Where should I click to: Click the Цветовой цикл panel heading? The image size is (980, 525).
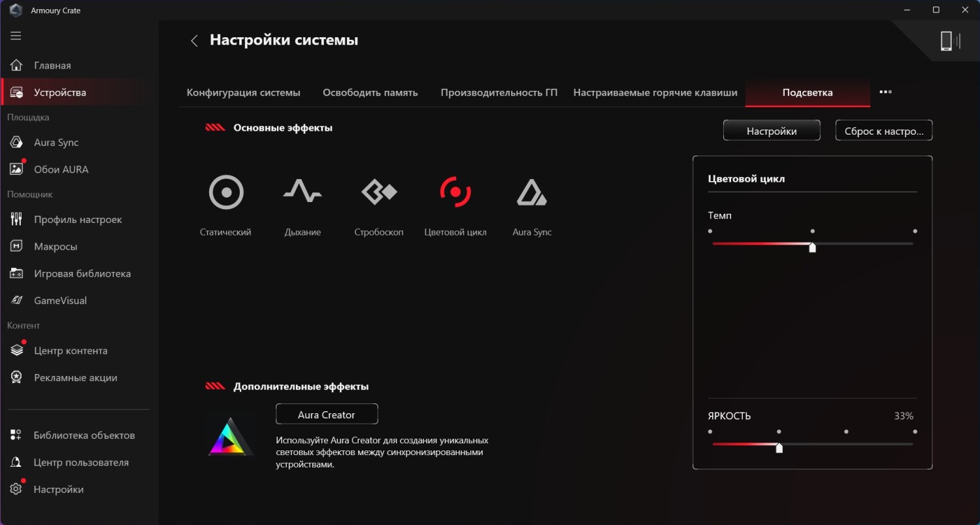coord(746,178)
